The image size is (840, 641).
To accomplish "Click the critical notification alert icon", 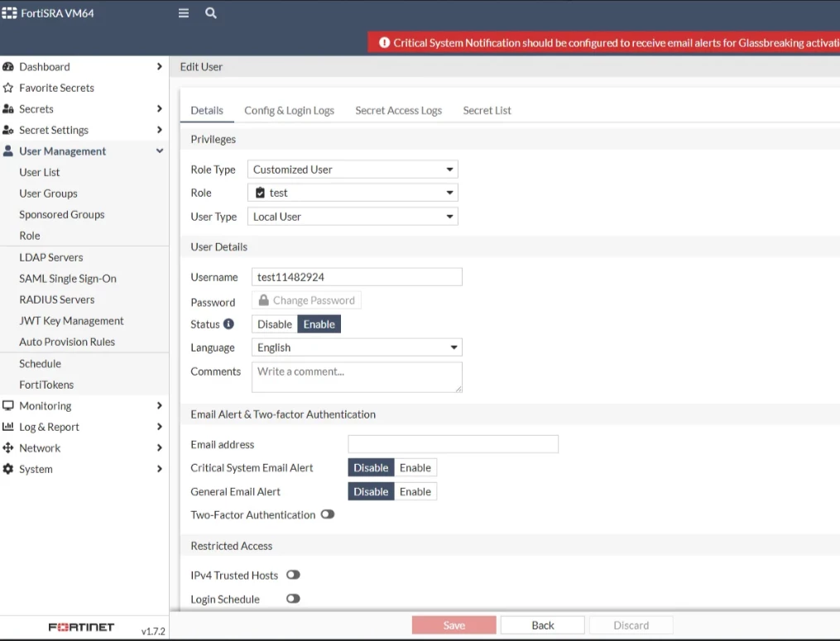I will [x=384, y=42].
